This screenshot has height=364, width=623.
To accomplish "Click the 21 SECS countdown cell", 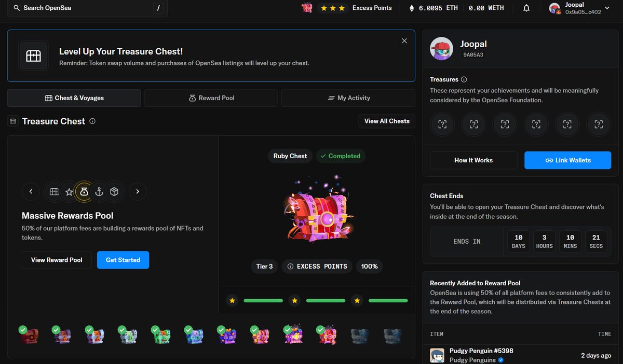I will pyautogui.click(x=596, y=241).
